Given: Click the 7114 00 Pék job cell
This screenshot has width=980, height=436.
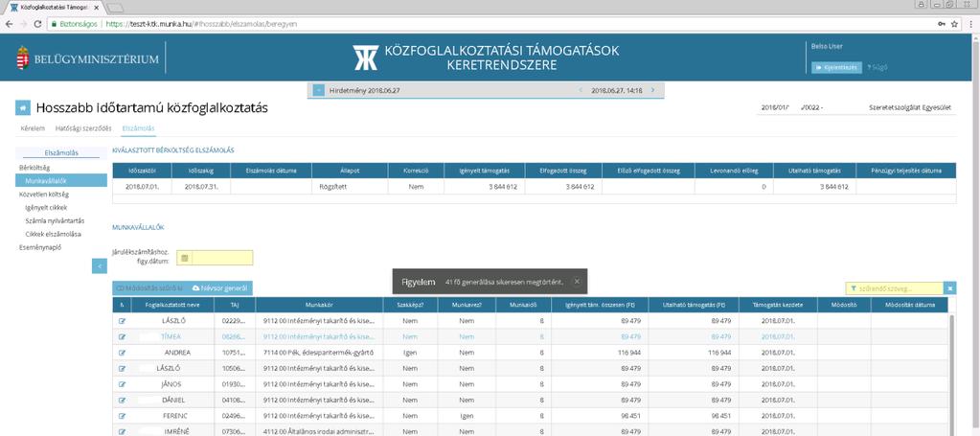Looking at the screenshot, I should pos(319,353).
